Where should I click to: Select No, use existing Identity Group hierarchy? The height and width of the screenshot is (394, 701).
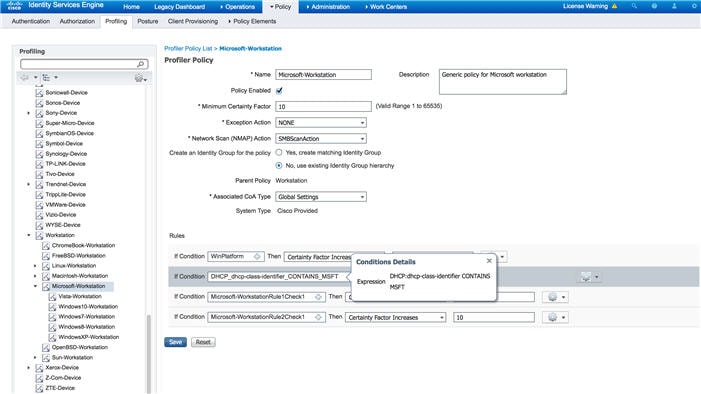(x=279, y=165)
